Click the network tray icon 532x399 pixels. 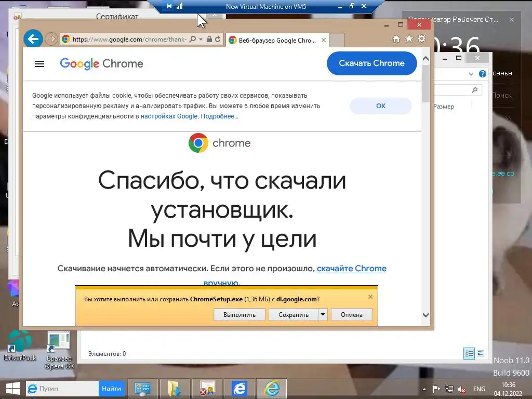(x=449, y=389)
